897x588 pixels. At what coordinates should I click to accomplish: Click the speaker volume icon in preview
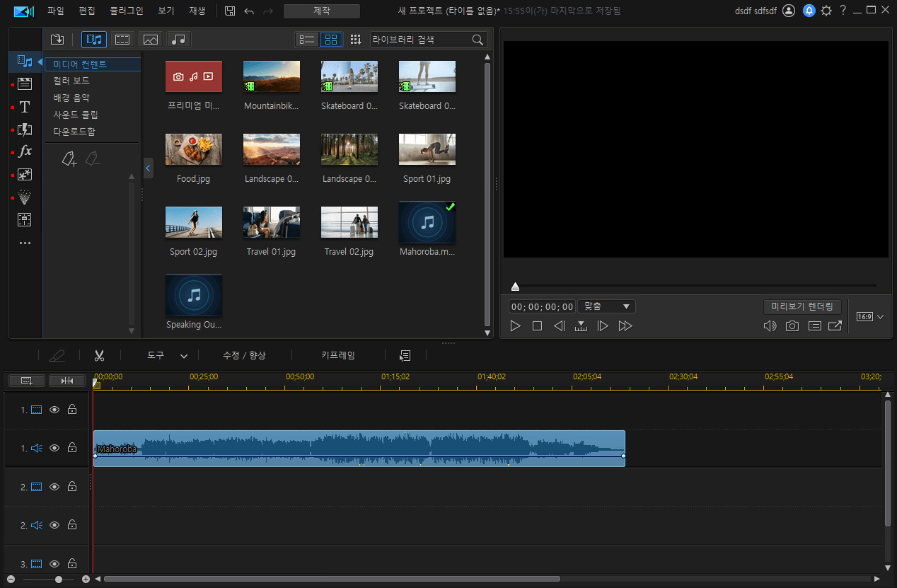[x=770, y=326]
